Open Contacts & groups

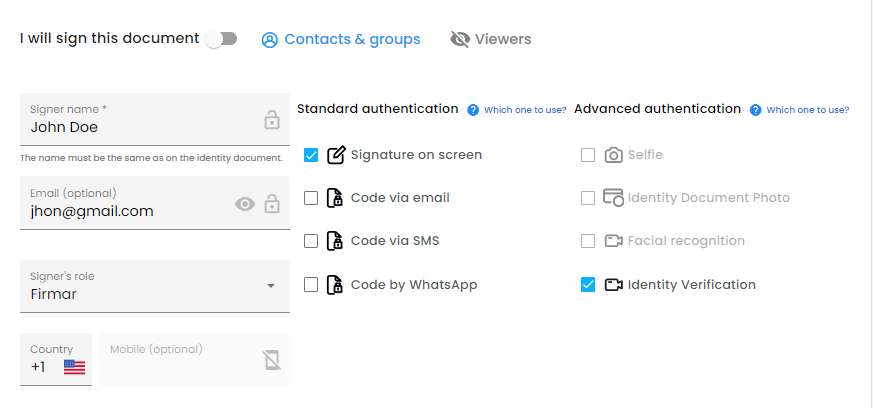[x=341, y=40]
